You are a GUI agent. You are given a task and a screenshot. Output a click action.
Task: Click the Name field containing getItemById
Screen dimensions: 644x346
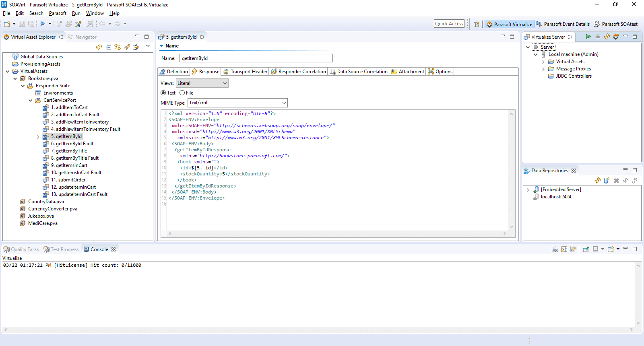click(x=256, y=58)
